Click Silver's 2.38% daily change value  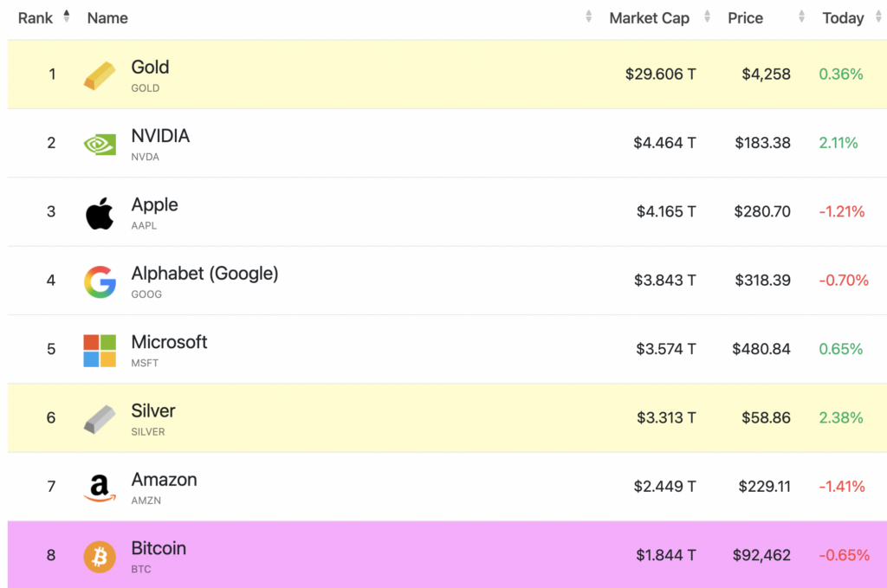841,418
